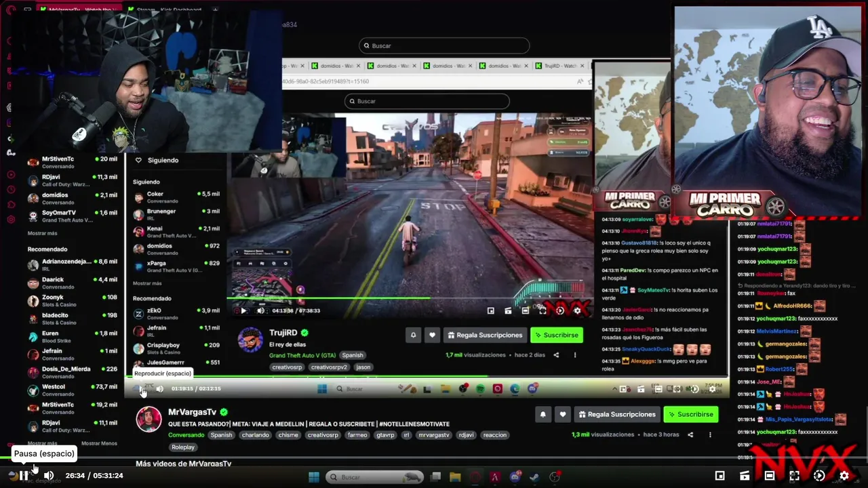Open Euren Blood Strike channel
Image resolution: width=868 pixels, height=488 pixels.
73,336
